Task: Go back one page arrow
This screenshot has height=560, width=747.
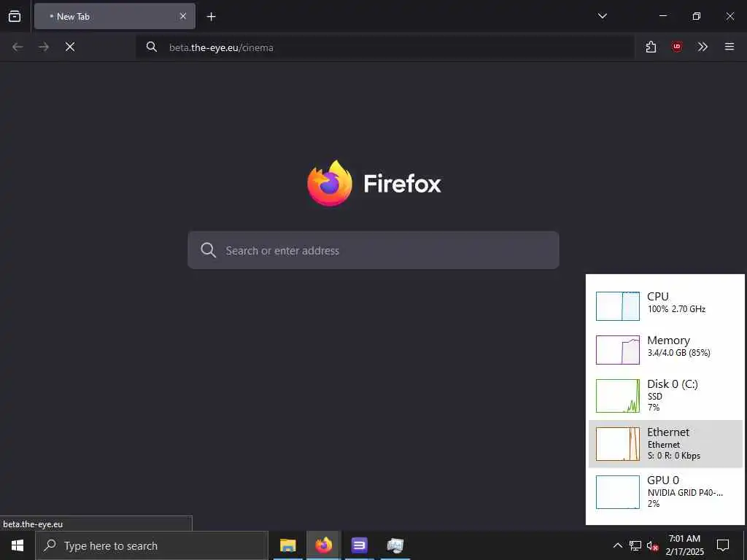Action: point(18,47)
